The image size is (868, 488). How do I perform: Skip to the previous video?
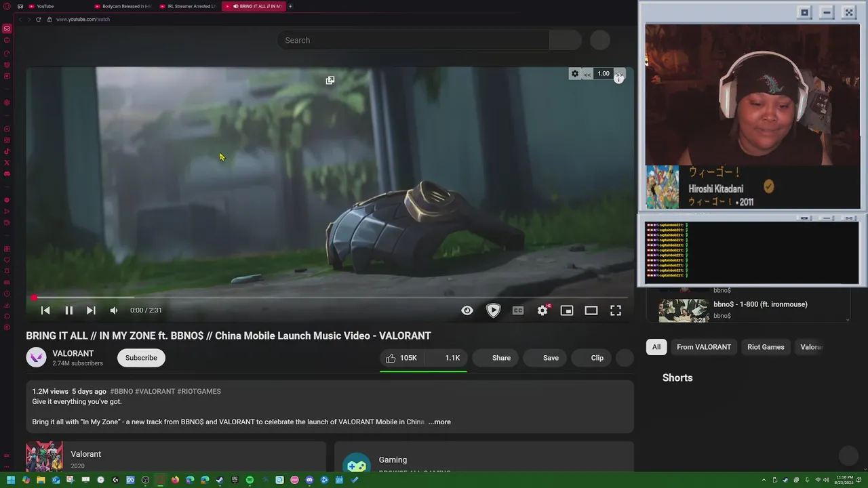(x=45, y=310)
